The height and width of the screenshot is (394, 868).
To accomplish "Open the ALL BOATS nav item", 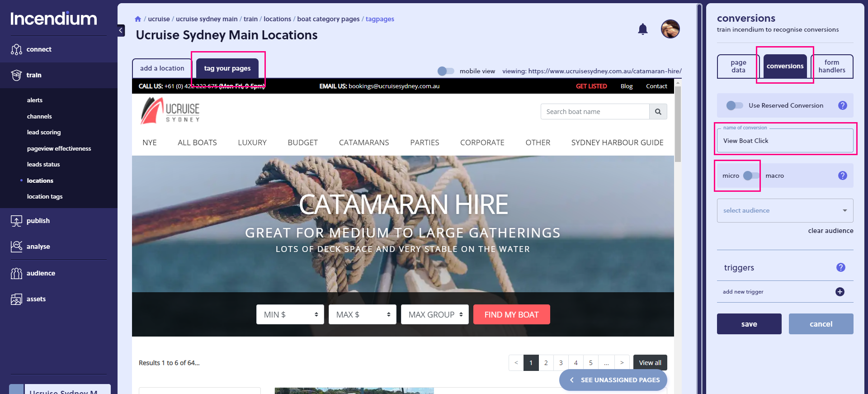I will [x=197, y=142].
